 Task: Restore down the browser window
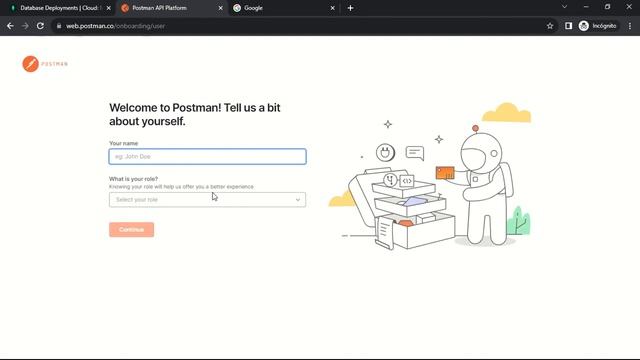tap(607, 7)
